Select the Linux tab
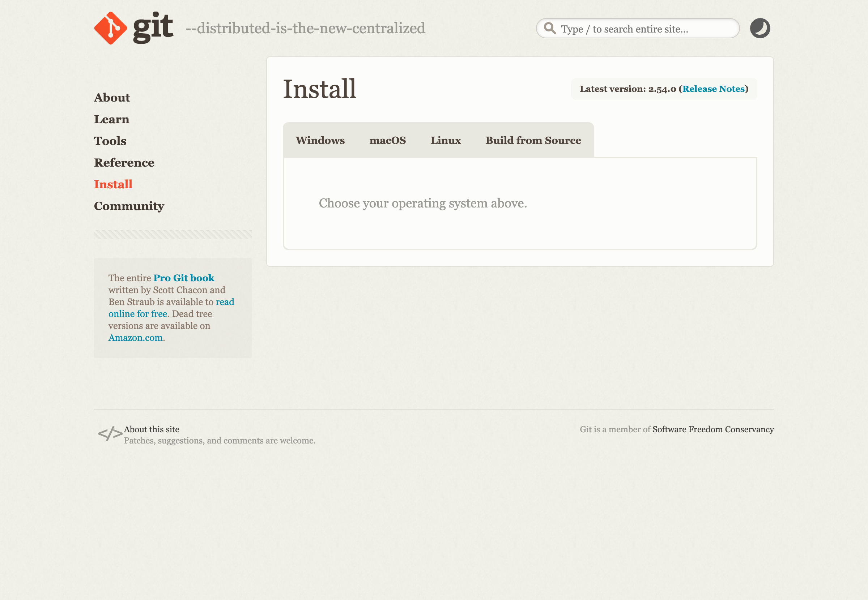 [446, 140]
